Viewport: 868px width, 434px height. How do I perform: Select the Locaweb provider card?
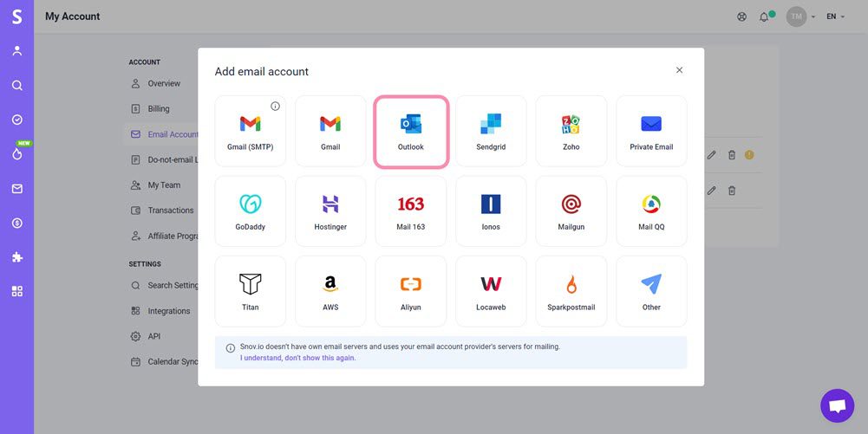tap(491, 291)
